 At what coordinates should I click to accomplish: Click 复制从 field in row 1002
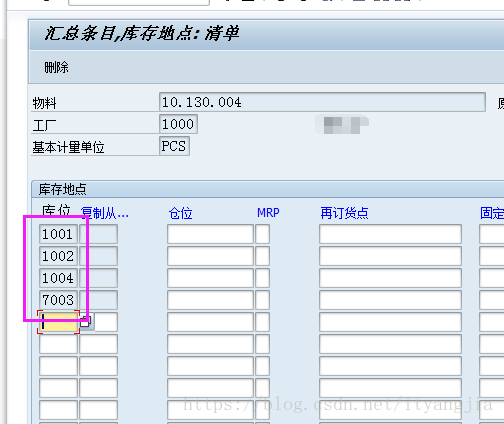click(x=99, y=256)
